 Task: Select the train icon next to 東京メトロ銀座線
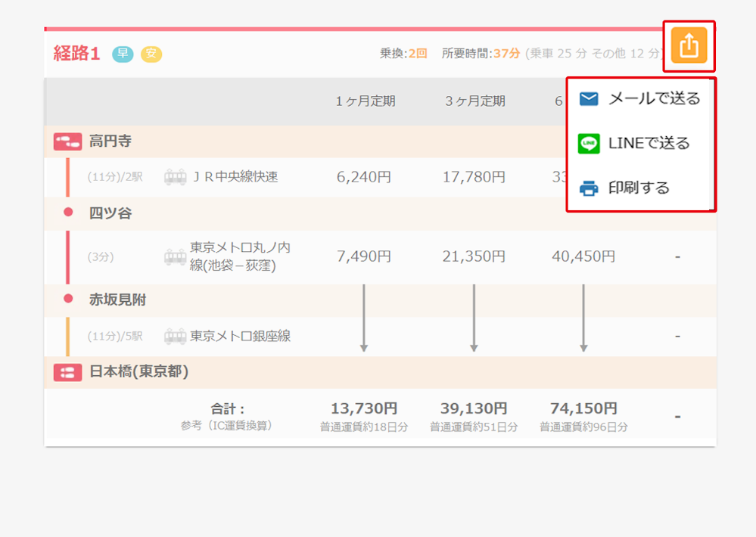(176, 337)
